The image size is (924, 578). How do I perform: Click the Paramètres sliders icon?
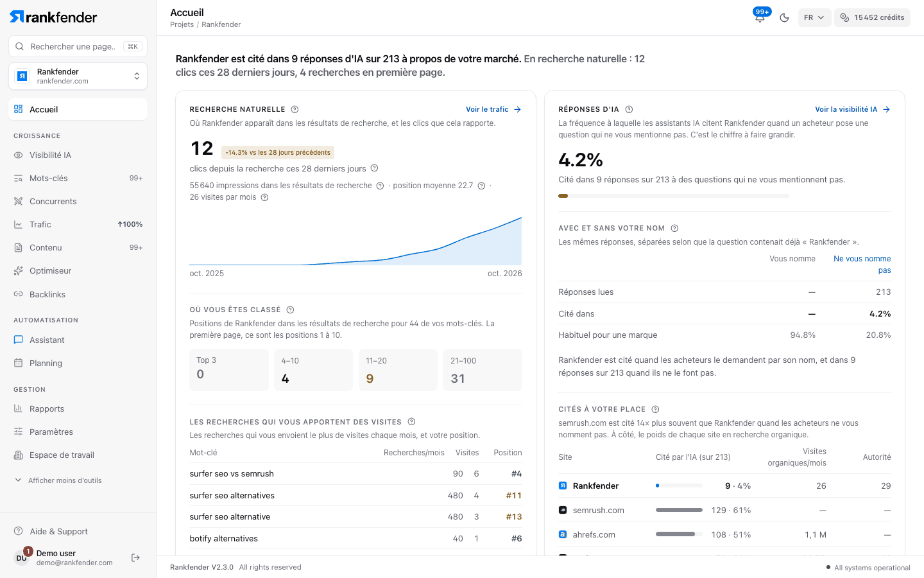coord(19,432)
